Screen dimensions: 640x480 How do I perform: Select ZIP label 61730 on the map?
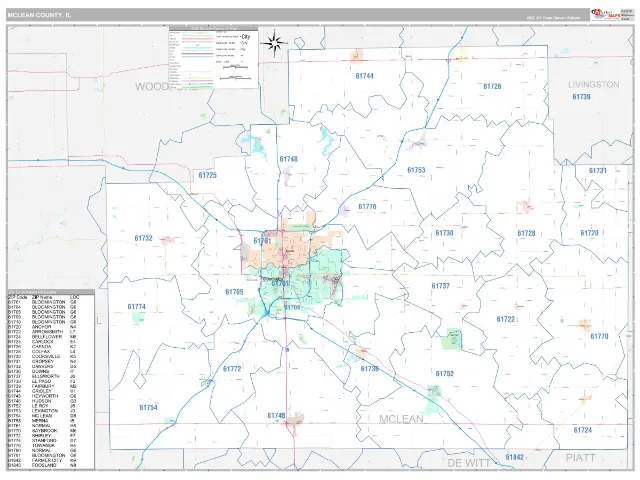pos(444,233)
